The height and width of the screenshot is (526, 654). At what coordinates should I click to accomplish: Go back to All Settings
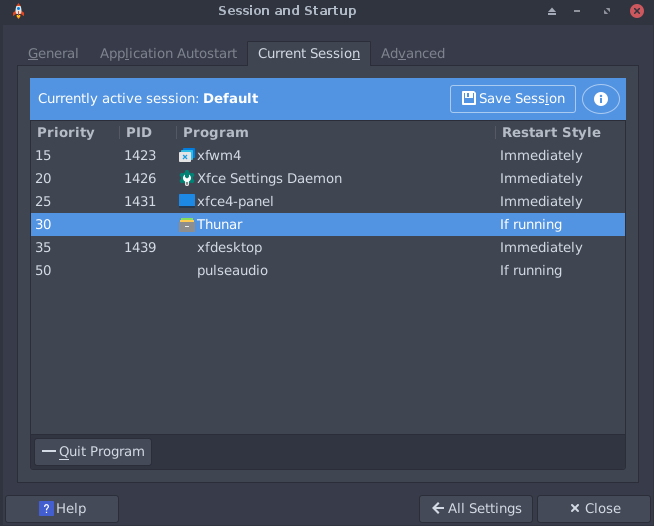coord(476,508)
